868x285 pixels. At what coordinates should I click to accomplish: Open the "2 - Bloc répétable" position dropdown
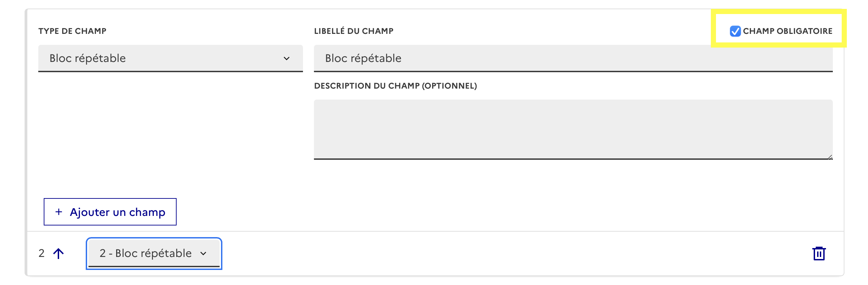(154, 254)
